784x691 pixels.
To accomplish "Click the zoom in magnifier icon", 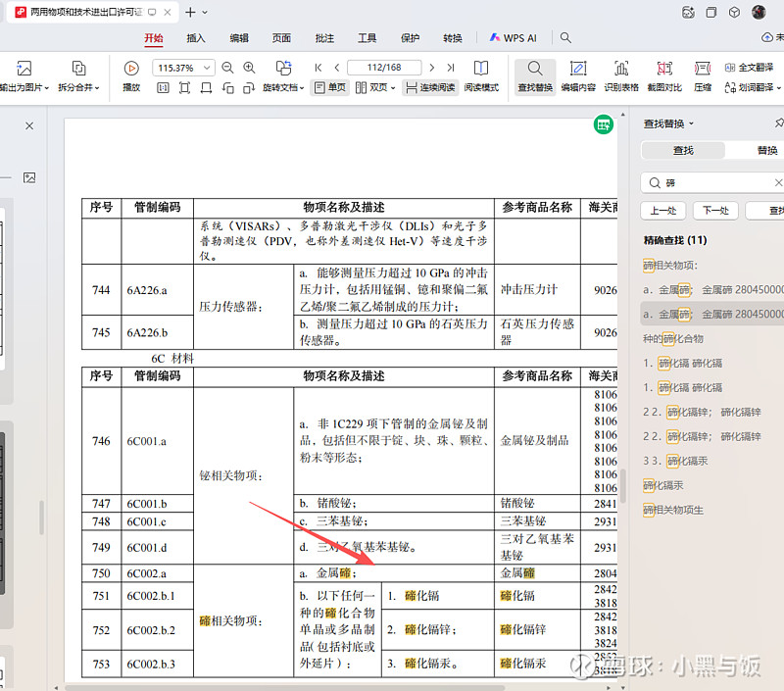I will point(249,68).
